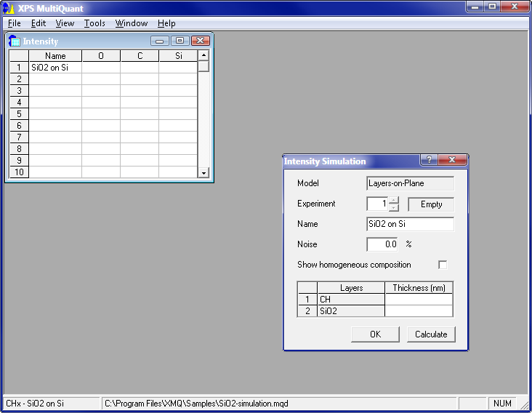This screenshot has height=413, width=532.
Task: Click the help question mark button
Action: (429, 161)
